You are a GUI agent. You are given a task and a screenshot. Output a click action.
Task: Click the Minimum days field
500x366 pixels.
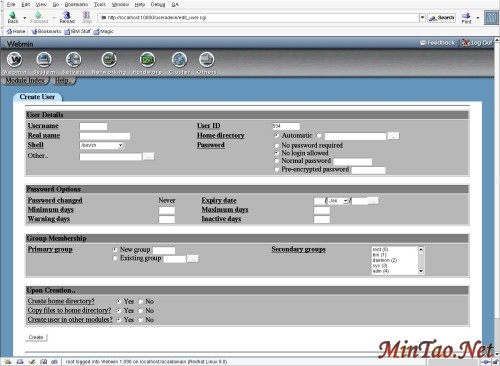tap(167, 210)
